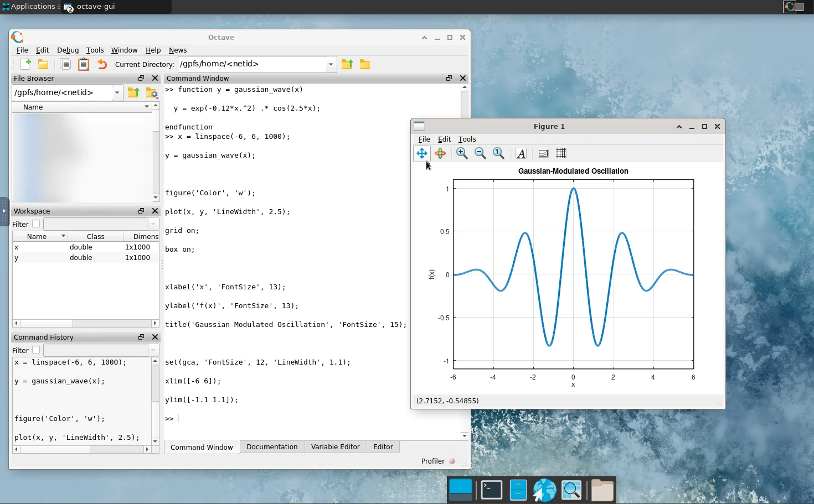Open the Editor tab
The image size is (814, 504).
[383, 447]
